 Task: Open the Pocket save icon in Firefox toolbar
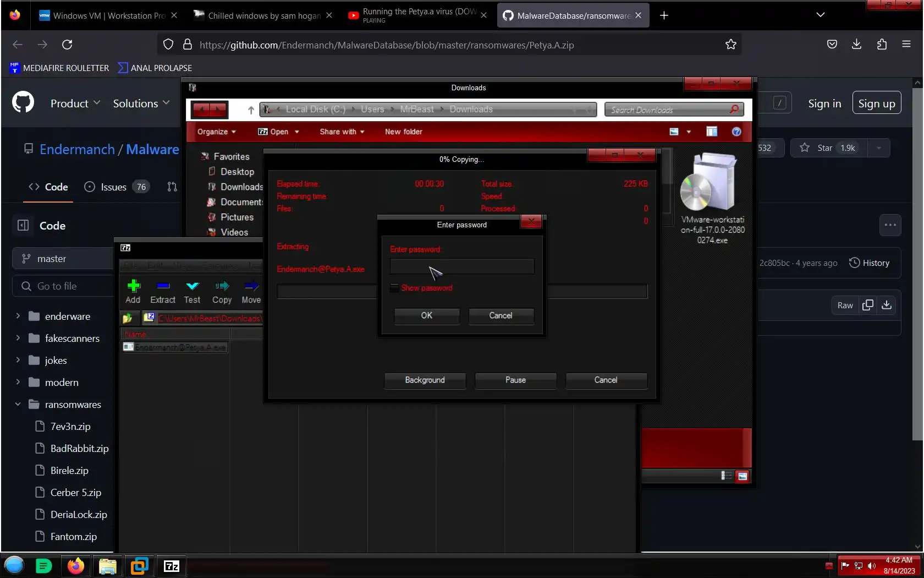pyautogui.click(x=832, y=45)
